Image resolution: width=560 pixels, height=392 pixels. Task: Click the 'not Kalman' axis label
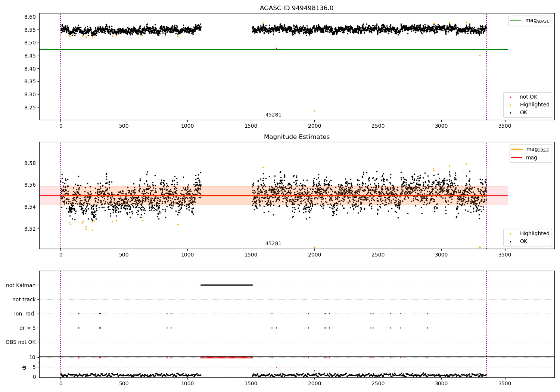tap(21, 286)
